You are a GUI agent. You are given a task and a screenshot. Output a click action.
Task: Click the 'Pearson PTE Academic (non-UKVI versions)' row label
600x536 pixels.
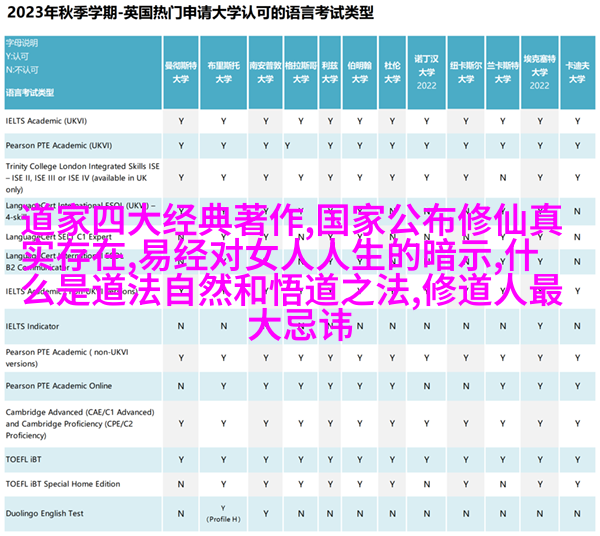67,358
